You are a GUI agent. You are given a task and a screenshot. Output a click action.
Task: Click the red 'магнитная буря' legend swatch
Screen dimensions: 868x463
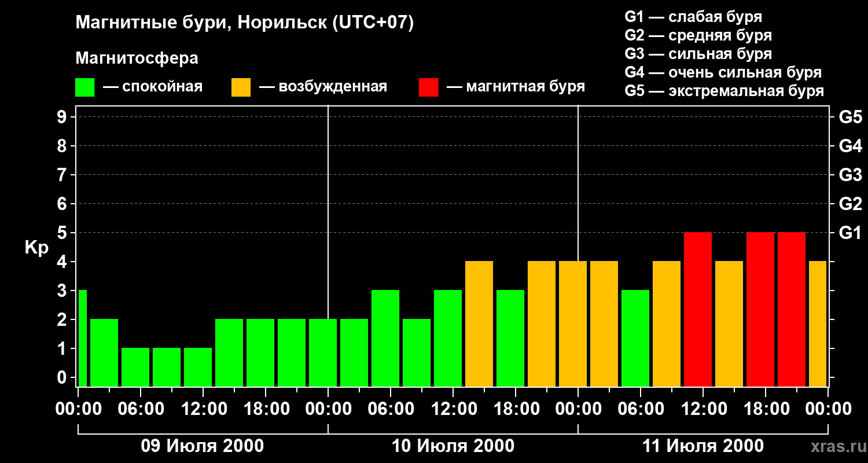(428, 87)
